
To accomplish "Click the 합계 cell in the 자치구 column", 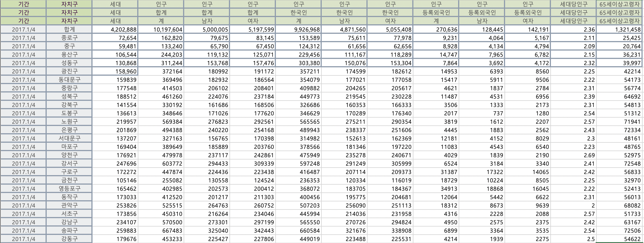I will (69, 29).
